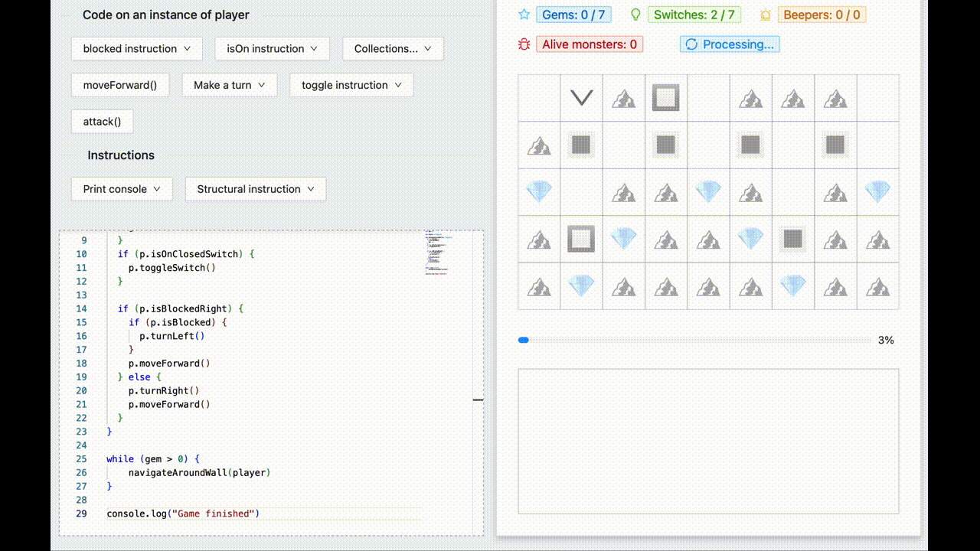Insert the moveForward() instruction
980x551 pixels.
120,85
